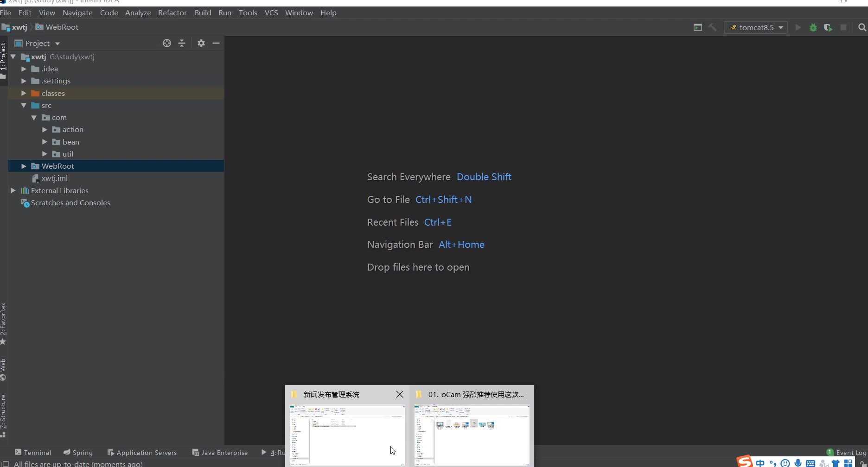Open the VCS menu

pyautogui.click(x=271, y=13)
